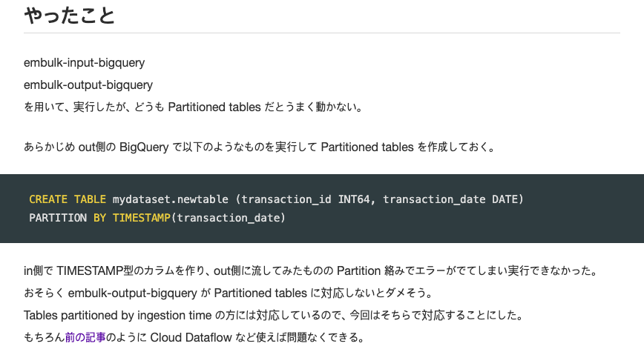The height and width of the screenshot is (352, 644).
Task: Click the CREATE TABLE code line
Action: coord(276,199)
